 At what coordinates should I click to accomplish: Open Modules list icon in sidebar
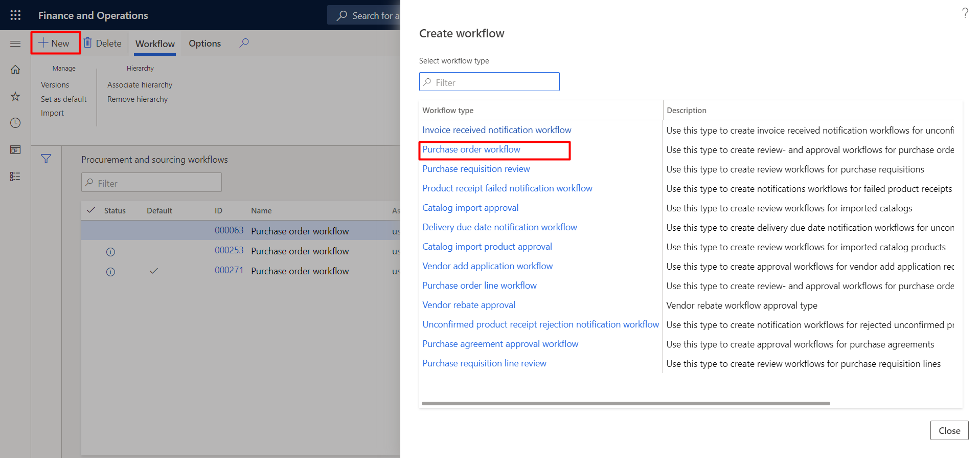15,176
